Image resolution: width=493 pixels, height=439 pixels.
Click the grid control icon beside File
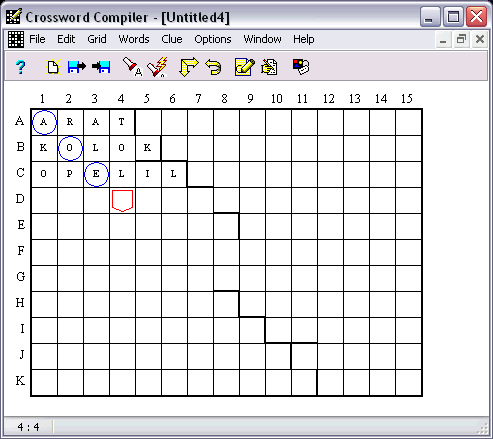(x=16, y=39)
